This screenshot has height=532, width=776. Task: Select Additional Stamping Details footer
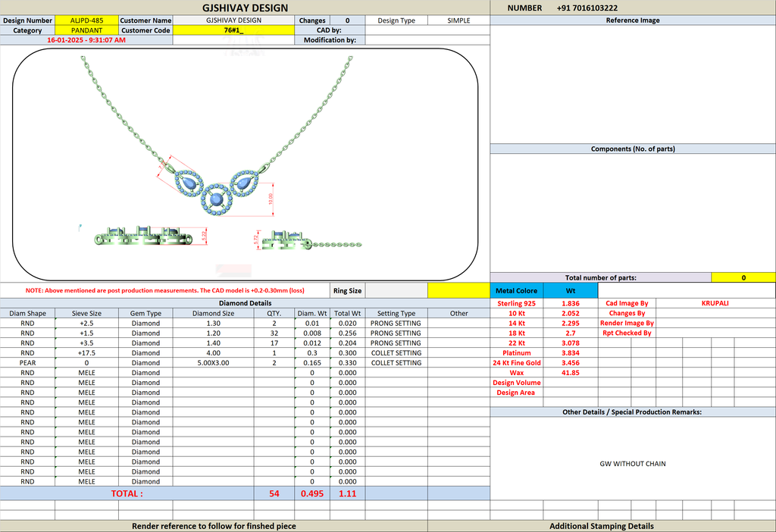pyautogui.click(x=601, y=526)
